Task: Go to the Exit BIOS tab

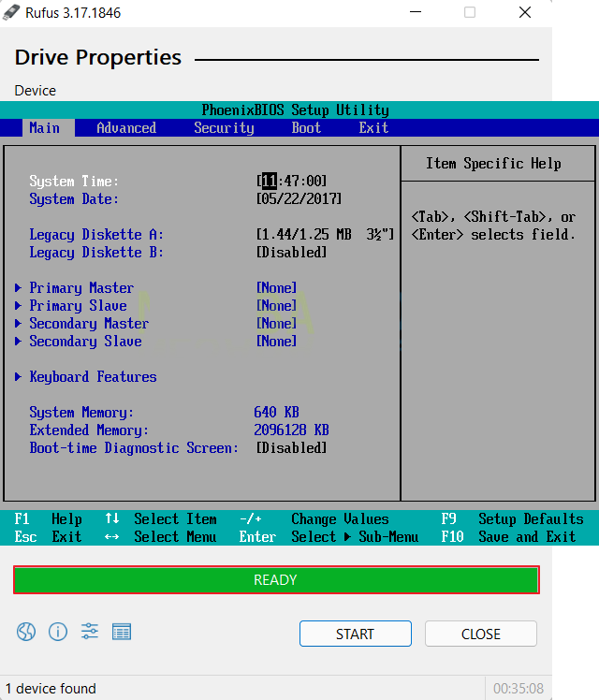Action: coord(373,128)
